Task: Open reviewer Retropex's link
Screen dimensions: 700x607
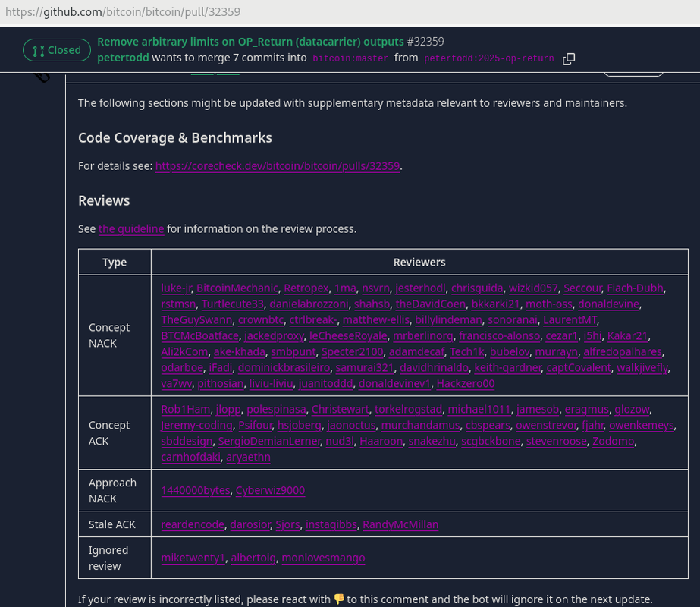Action: pos(306,288)
